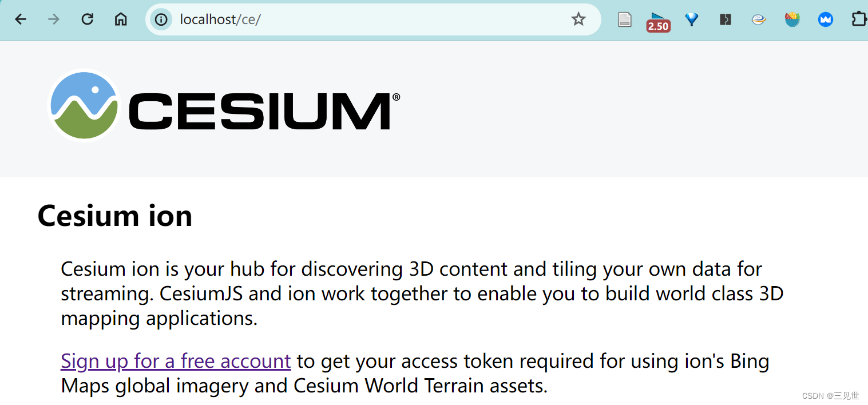Click the planet-shaped extension icon

point(758,19)
